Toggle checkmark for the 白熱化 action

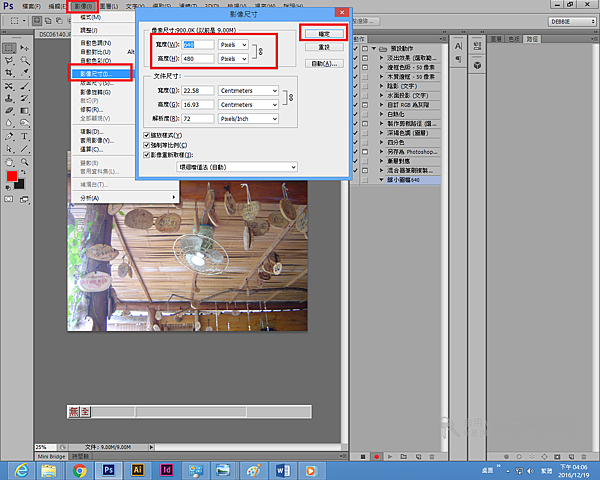click(x=355, y=114)
